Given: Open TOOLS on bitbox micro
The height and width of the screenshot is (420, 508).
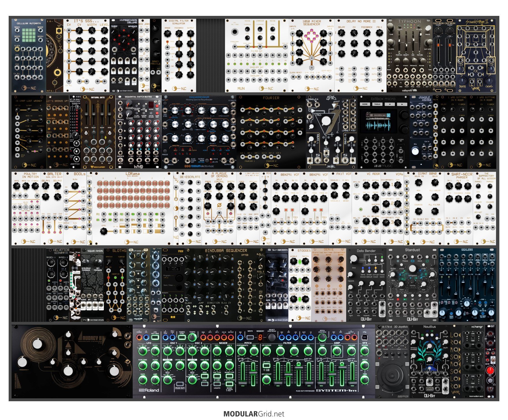Looking at the screenshot, I should 377,104.
